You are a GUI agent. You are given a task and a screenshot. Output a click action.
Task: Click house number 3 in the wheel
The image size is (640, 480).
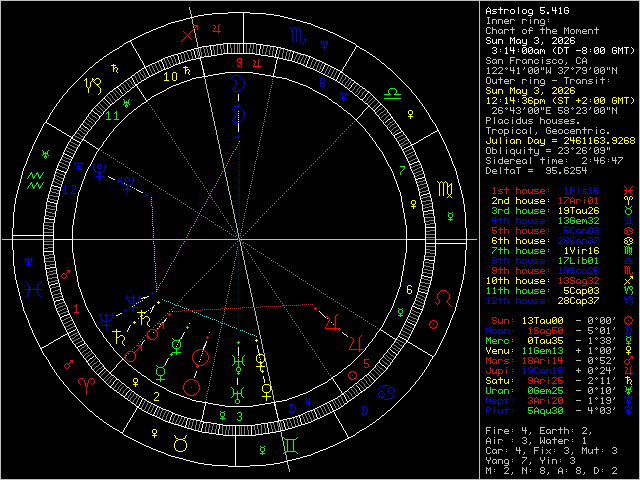[240, 417]
